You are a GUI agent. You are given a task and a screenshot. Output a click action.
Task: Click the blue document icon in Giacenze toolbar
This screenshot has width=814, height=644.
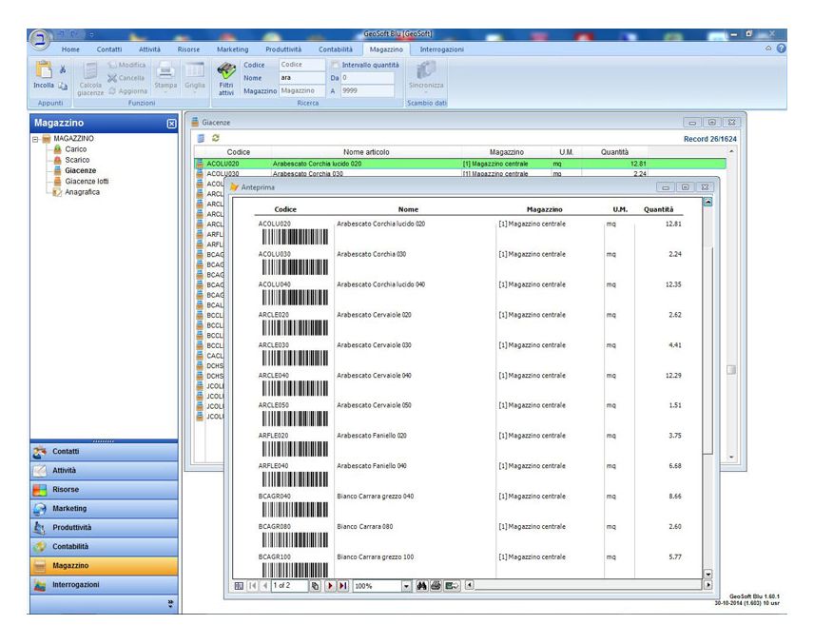click(201, 138)
